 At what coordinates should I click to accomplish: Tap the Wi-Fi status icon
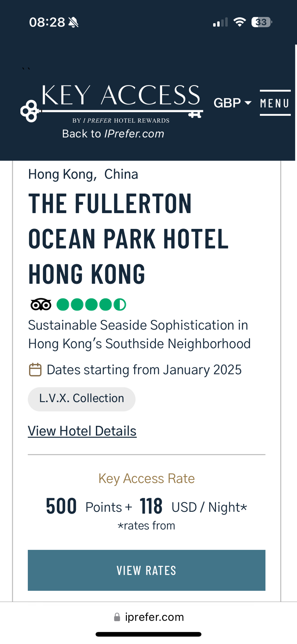click(240, 22)
